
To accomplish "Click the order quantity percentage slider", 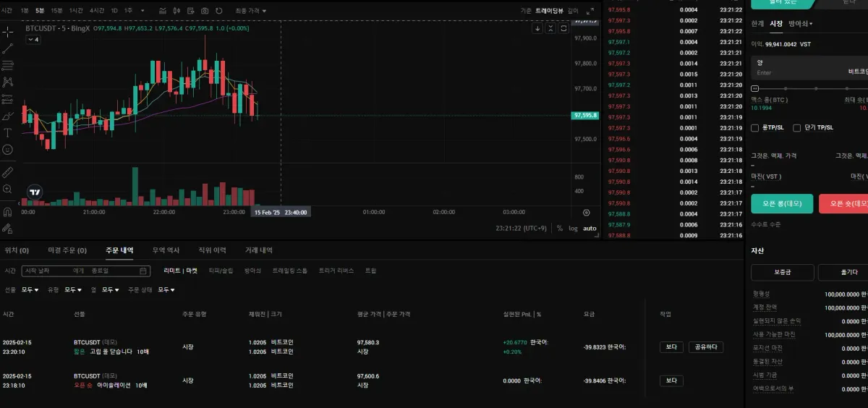I will click(x=809, y=88).
